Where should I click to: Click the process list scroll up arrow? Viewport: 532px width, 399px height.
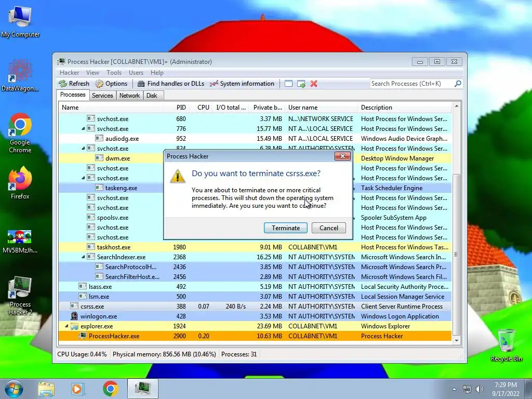[457, 106]
